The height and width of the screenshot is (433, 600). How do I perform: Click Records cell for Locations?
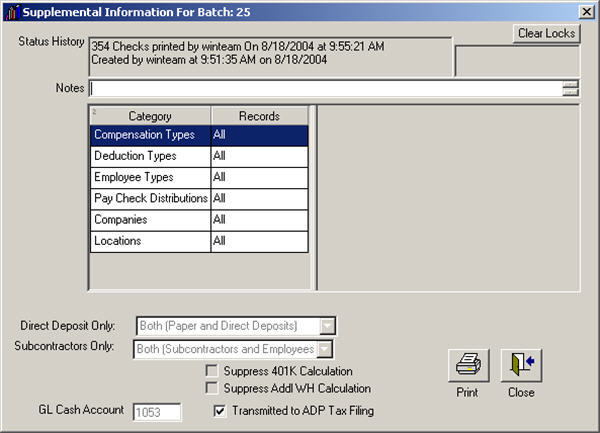pos(259,241)
